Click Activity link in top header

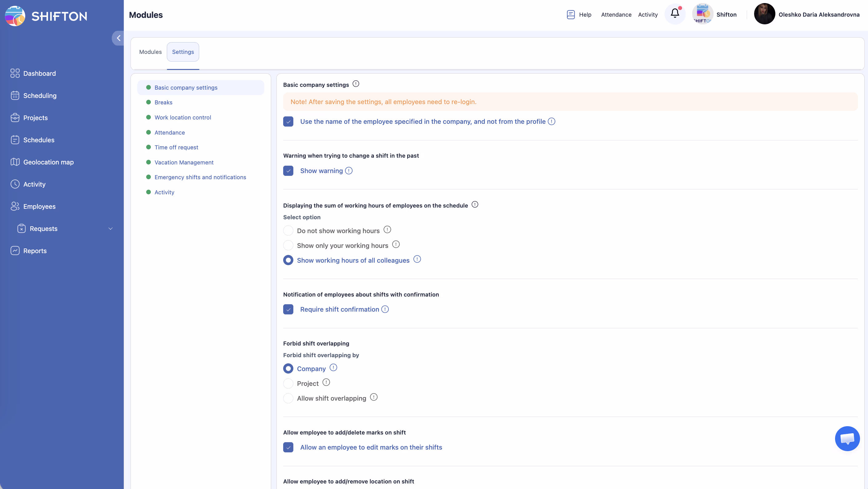point(648,14)
